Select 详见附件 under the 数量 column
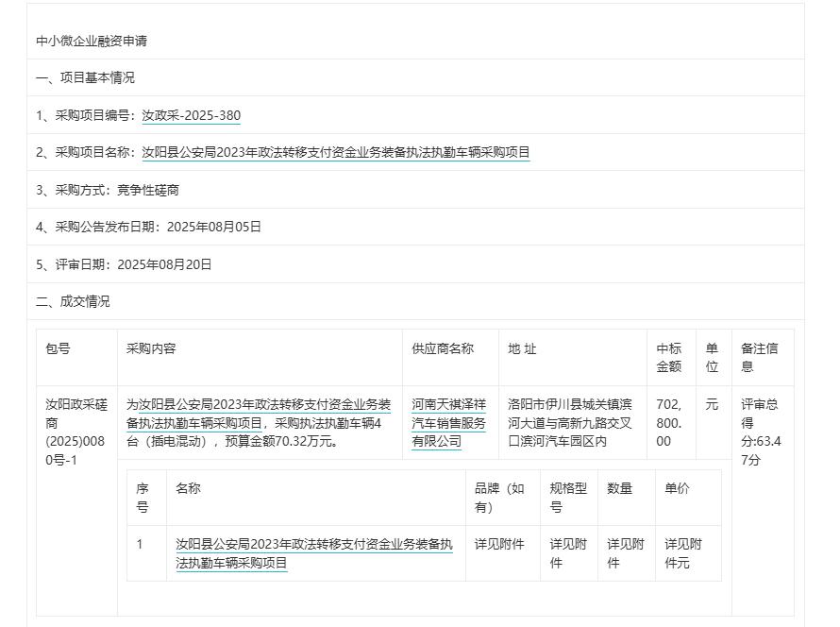 [626, 553]
